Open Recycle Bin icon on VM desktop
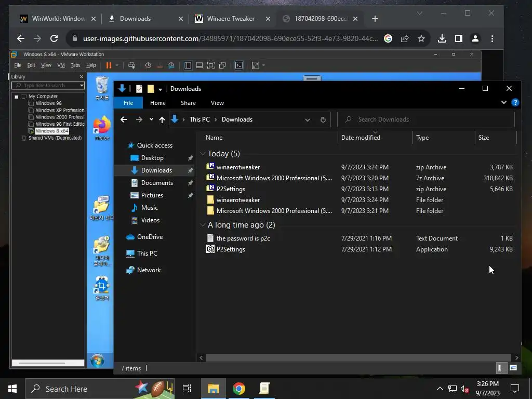This screenshot has height=399, width=532. click(x=102, y=88)
